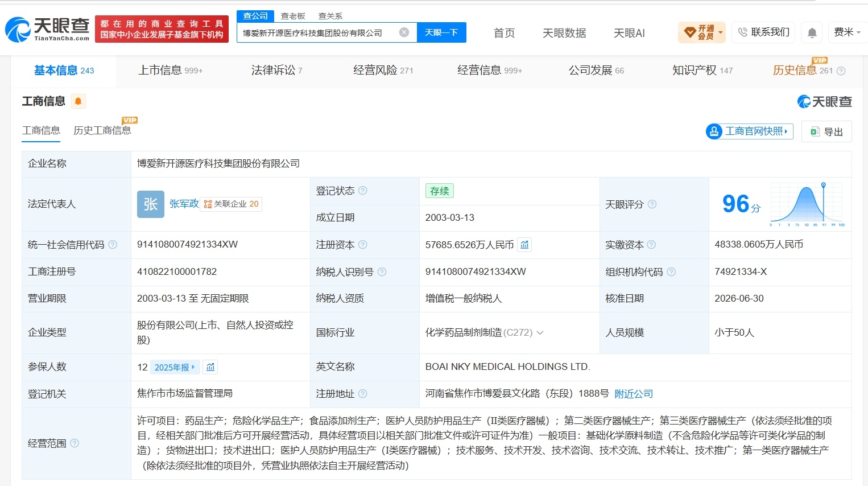Select the 查关系 search tab
The height and width of the screenshot is (486, 868).
[x=330, y=16]
